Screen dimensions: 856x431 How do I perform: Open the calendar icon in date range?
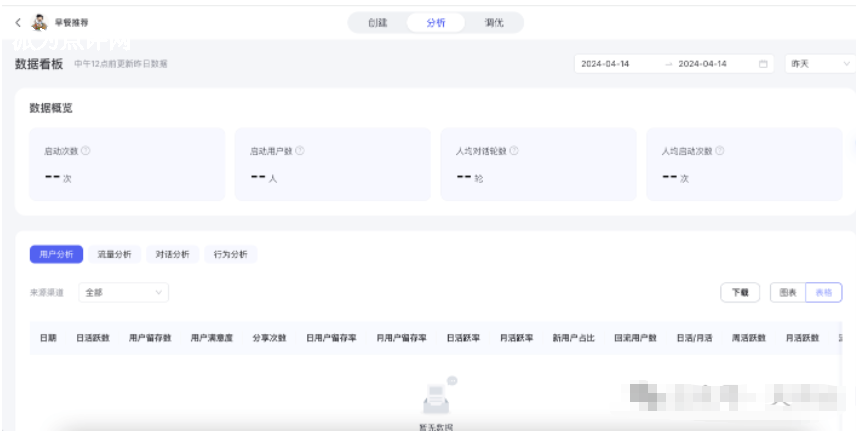[763, 64]
